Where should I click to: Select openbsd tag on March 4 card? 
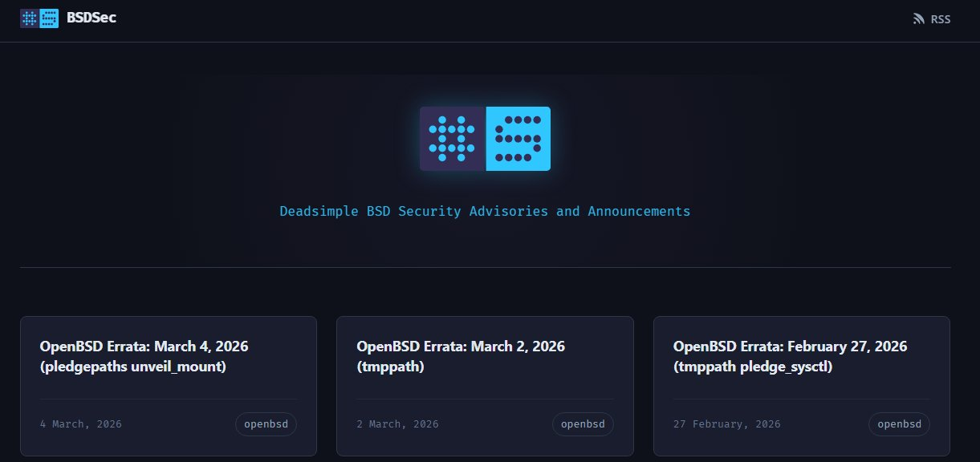click(266, 423)
